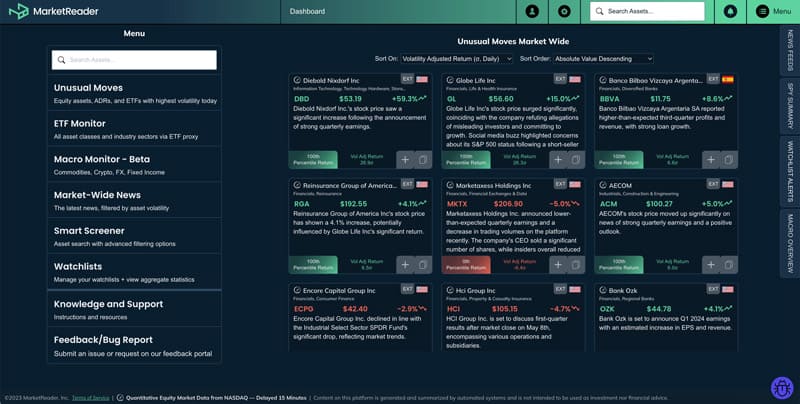
Task: Open Macro Monitor - Beta
Action: pyautogui.click(x=134, y=165)
